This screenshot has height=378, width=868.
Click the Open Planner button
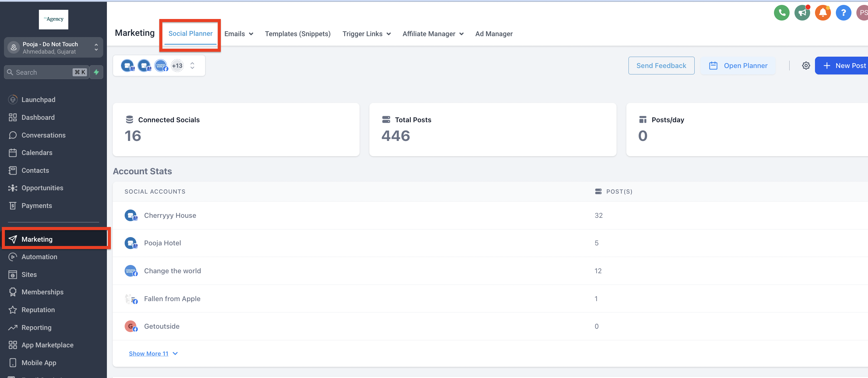point(738,66)
